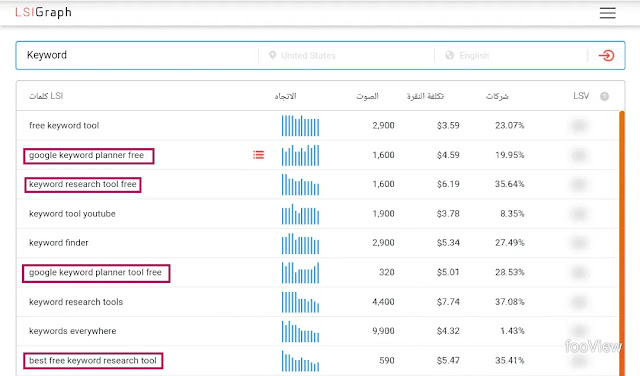Click the تكلفة النقرة CPC column header
The width and height of the screenshot is (640, 376).
tap(425, 96)
